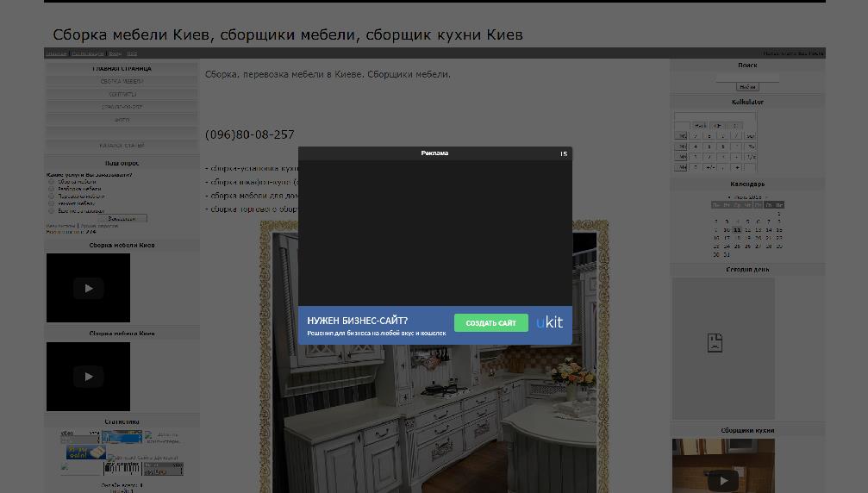
Task: Open the phone number menu item
Action: coord(122,107)
